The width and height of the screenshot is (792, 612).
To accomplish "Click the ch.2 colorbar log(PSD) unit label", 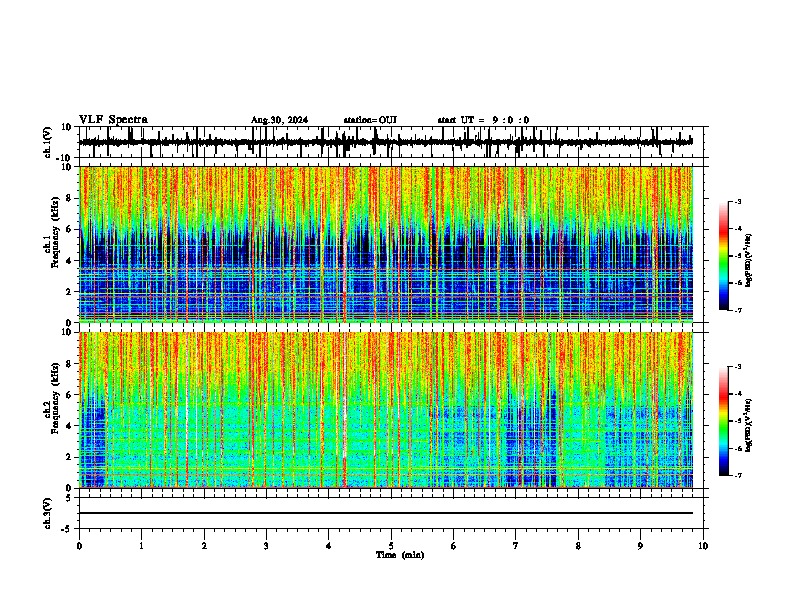I will 749,425.
